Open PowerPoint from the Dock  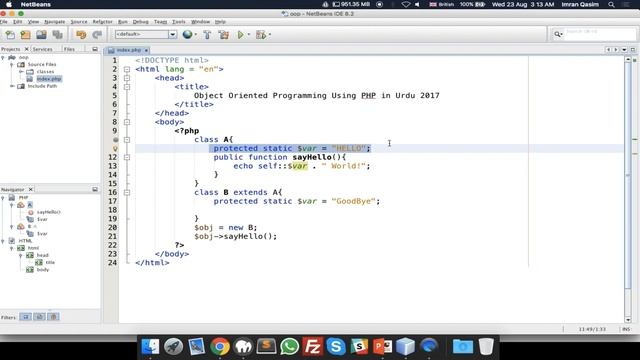click(x=382, y=347)
